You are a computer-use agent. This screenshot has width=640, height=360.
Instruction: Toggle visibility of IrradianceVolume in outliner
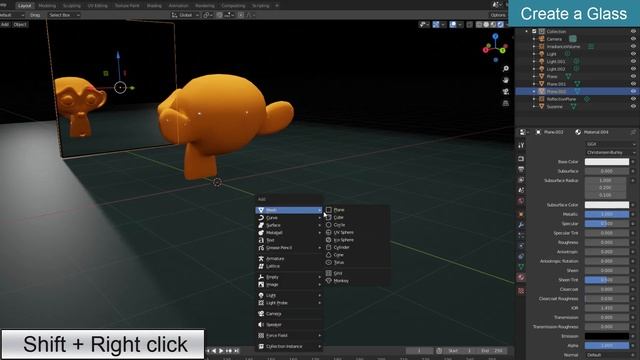coord(633,47)
